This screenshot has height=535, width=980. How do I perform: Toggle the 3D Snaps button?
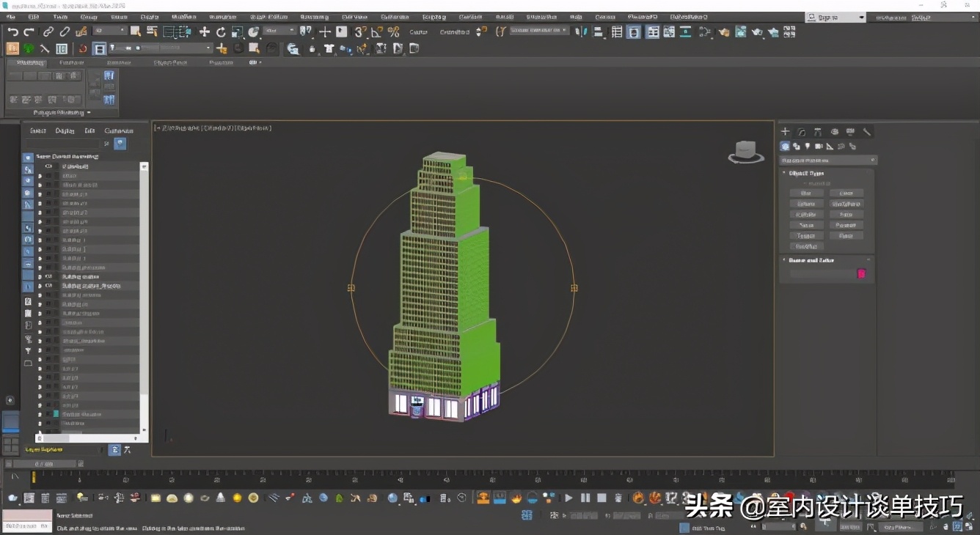(359, 32)
